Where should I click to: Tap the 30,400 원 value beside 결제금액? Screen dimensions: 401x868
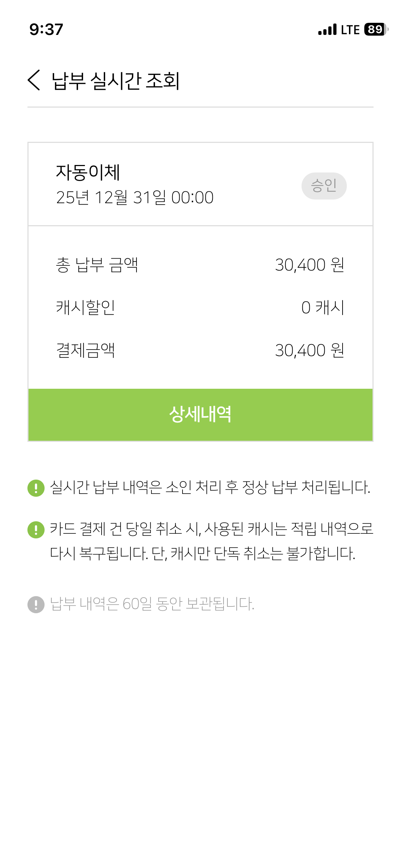(309, 350)
